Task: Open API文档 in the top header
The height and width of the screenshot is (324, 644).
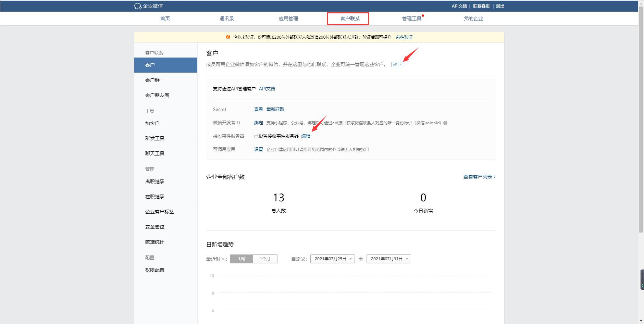Action: [x=459, y=6]
